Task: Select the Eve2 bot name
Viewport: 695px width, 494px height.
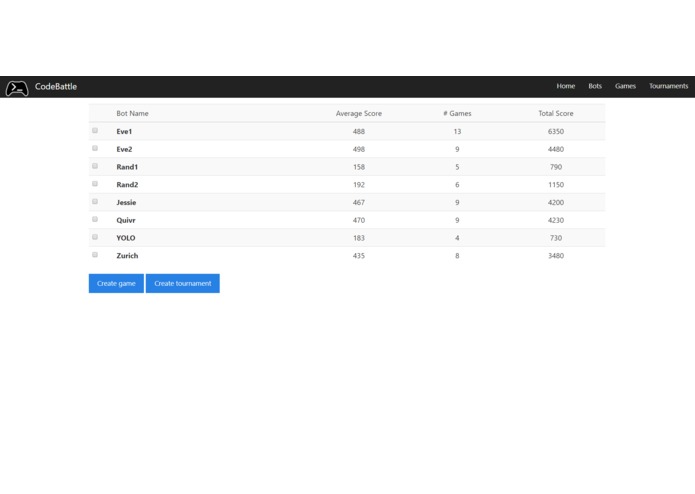Action: tap(124, 149)
